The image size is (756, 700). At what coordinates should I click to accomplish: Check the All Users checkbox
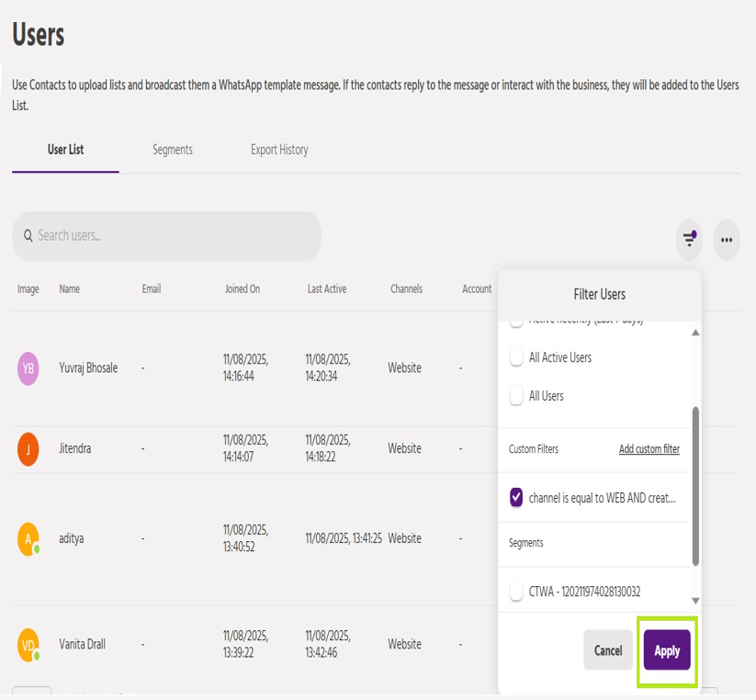[x=516, y=396]
